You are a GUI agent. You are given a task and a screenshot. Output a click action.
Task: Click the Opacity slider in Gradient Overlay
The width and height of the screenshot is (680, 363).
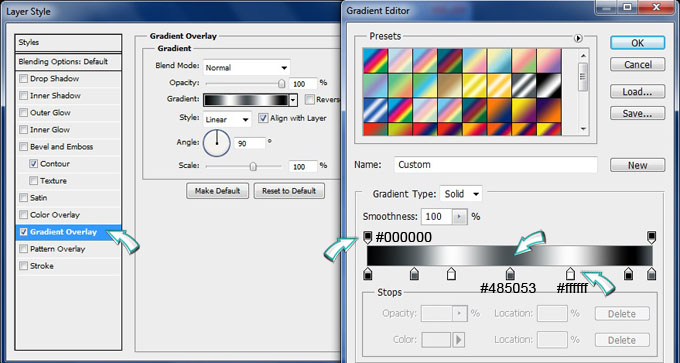(x=245, y=83)
